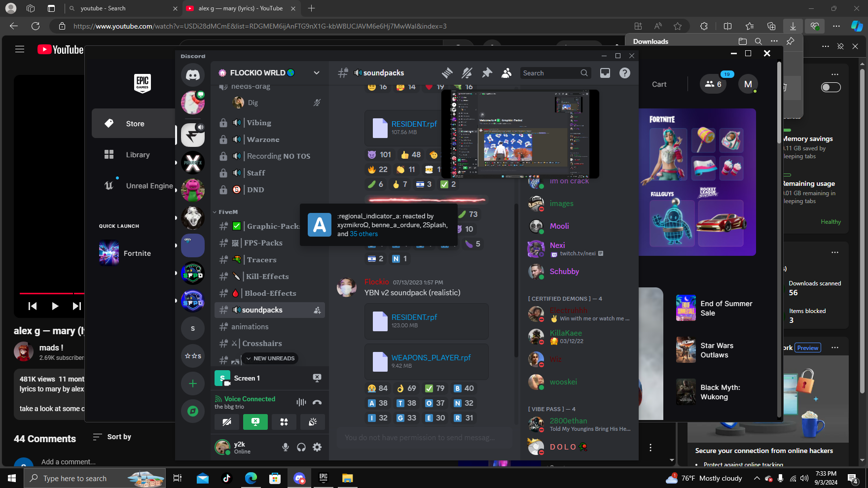Toggle green screen share button in Discord
Viewport: 868px width, 488px height.
(255, 422)
